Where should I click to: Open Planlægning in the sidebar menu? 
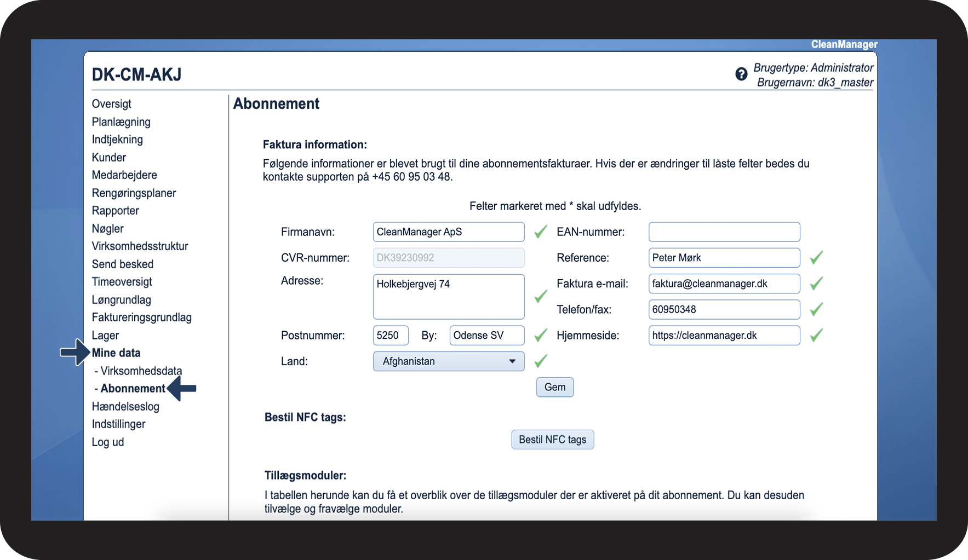click(121, 122)
